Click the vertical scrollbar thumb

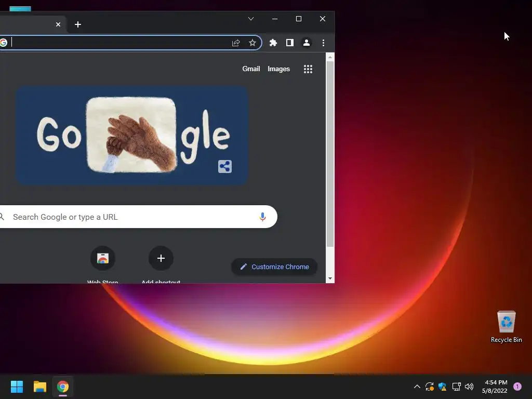click(330, 154)
